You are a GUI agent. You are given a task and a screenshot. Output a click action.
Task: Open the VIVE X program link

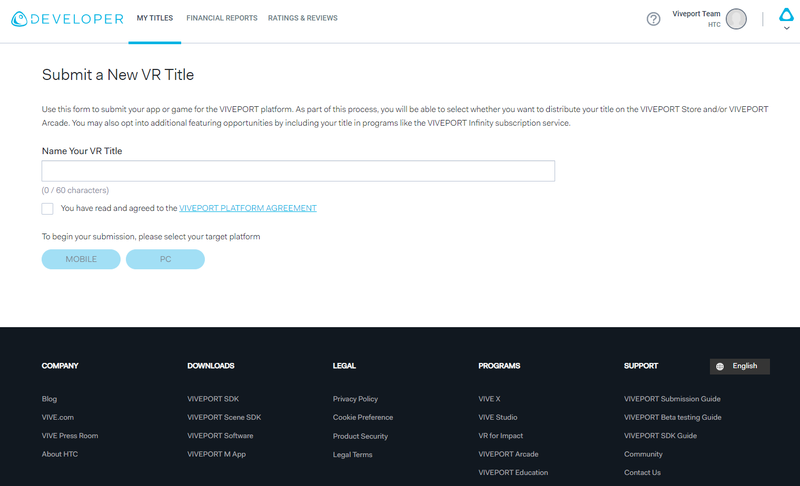[489, 399]
